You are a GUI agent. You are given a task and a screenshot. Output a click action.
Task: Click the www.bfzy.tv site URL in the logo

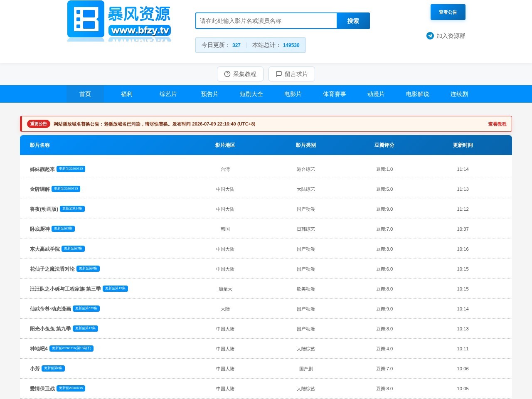pyautogui.click(x=140, y=30)
